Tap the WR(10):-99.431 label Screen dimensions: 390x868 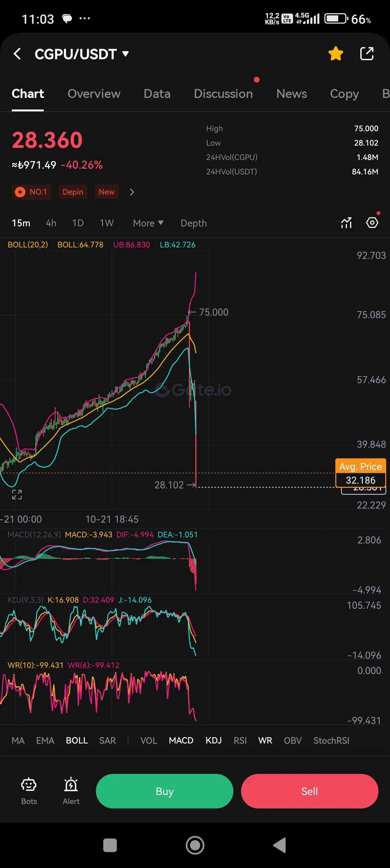[x=35, y=665]
